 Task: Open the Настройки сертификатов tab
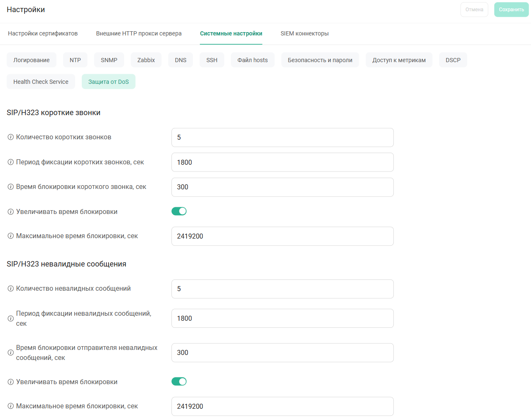coord(43,33)
